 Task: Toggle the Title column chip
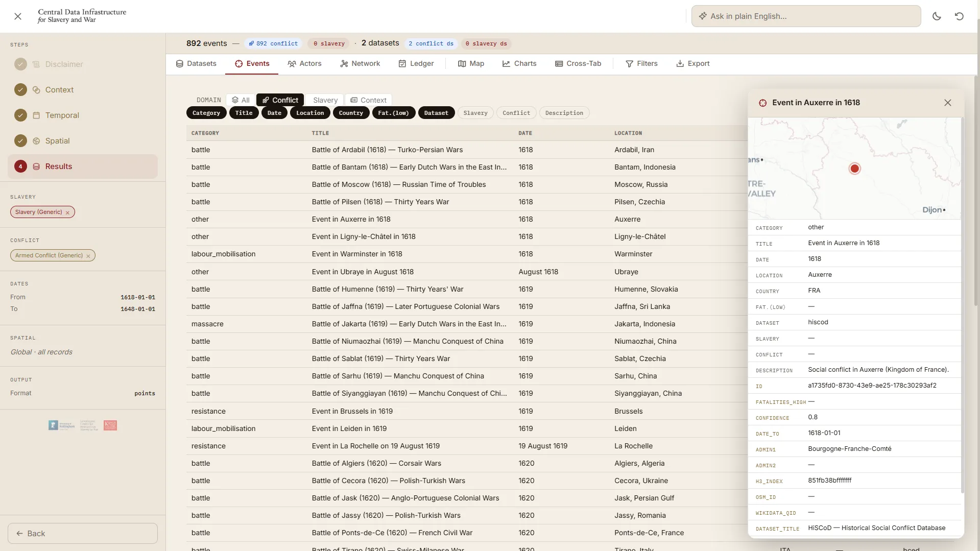click(244, 113)
